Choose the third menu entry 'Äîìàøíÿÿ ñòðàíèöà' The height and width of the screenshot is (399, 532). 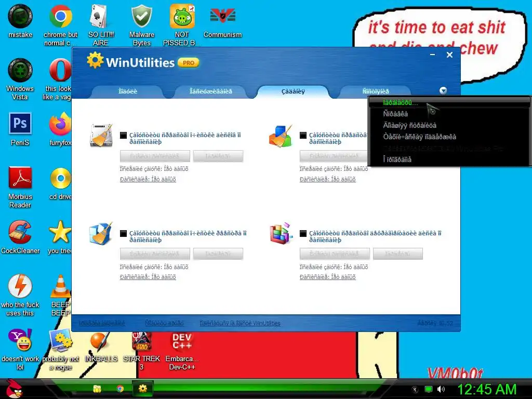click(x=449, y=126)
